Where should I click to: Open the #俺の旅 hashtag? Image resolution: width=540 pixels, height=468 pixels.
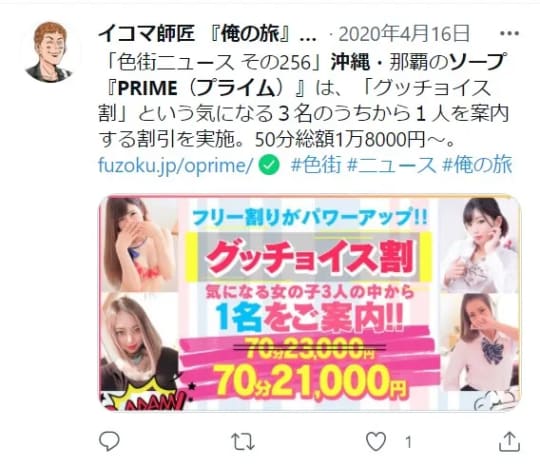point(477,165)
